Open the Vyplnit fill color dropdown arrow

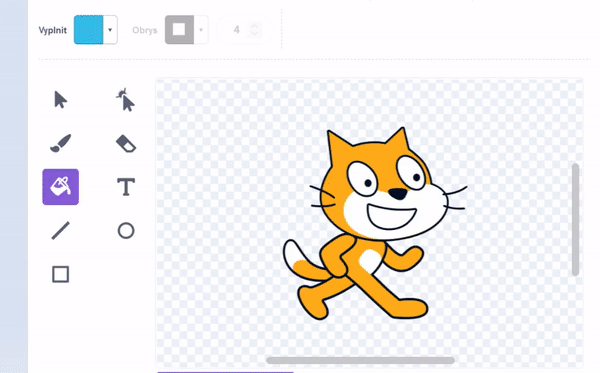pyautogui.click(x=110, y=30)
